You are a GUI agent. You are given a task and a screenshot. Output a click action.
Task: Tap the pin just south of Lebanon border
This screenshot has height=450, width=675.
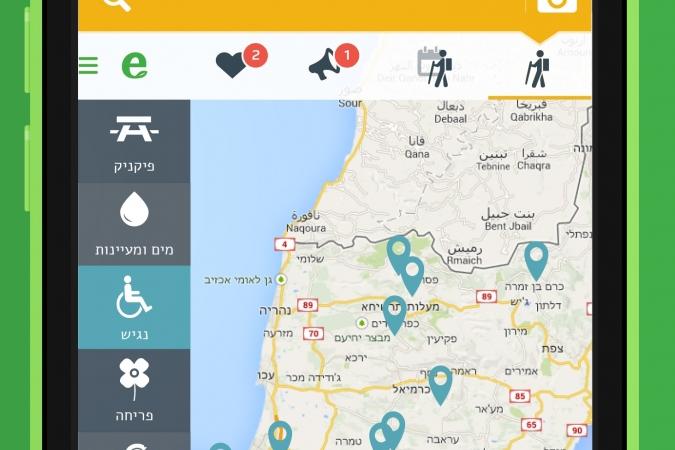(398, 254)
